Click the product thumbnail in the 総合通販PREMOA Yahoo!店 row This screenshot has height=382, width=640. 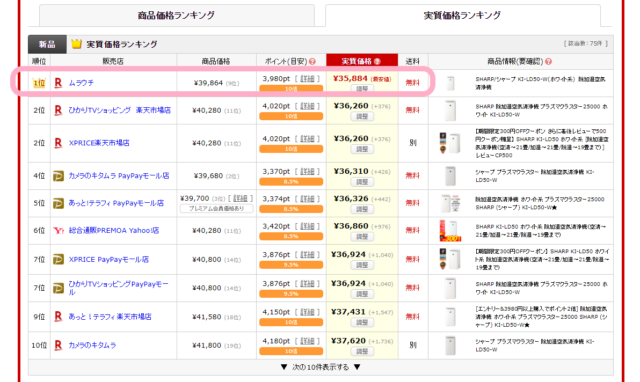point(450,231)
